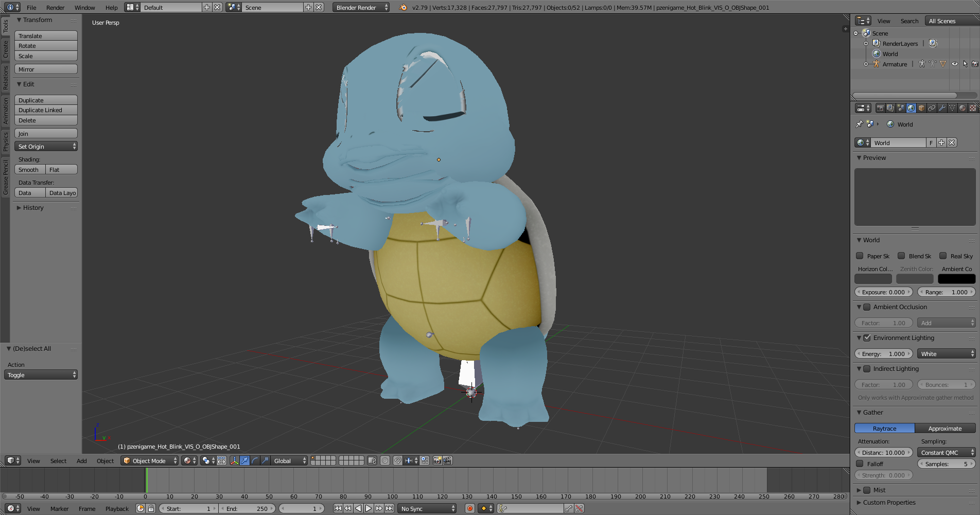The height and width of the screenshot is (515, 980).
Task: Open the Object Mode dropdown
Action: coord(150,460)
